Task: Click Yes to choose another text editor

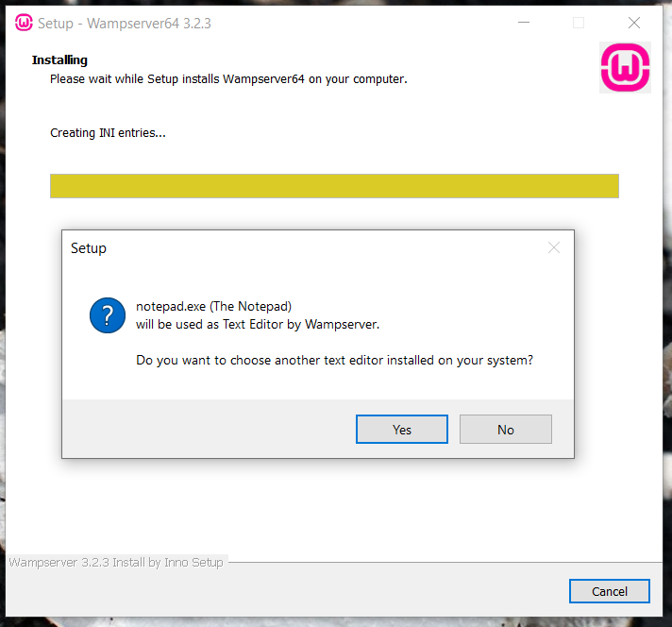Action: [401, 429]
